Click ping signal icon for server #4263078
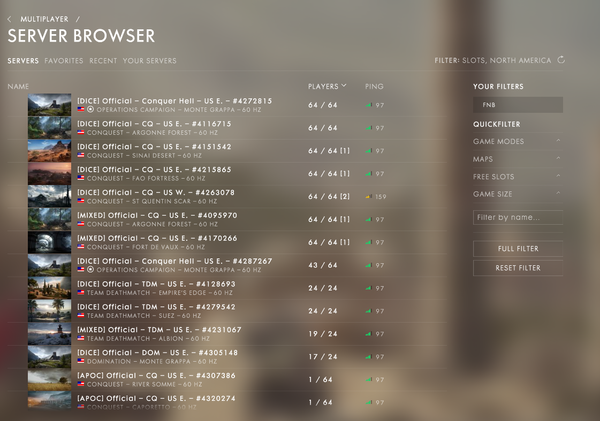This screenshot has height=421, width=600. coord(368,196)
